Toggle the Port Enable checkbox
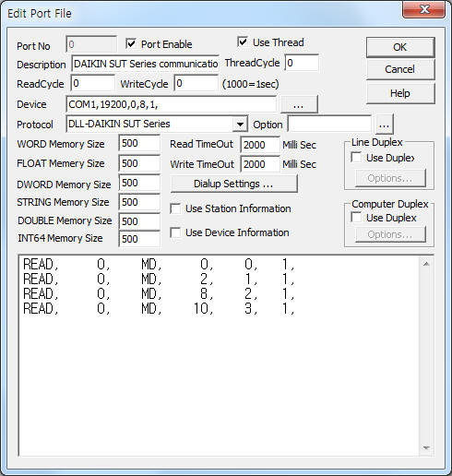 pyautogui.click(x=131, y=44)
